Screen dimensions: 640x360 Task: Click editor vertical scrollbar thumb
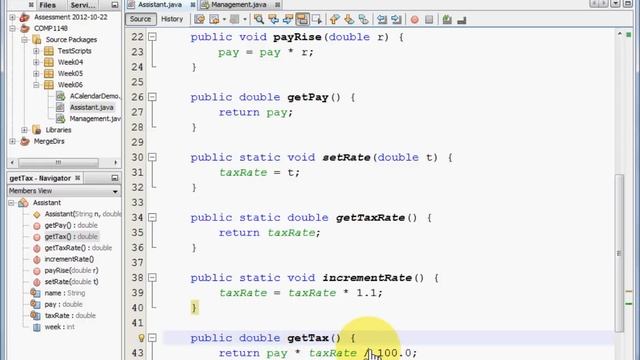click(x=619, y=252)
